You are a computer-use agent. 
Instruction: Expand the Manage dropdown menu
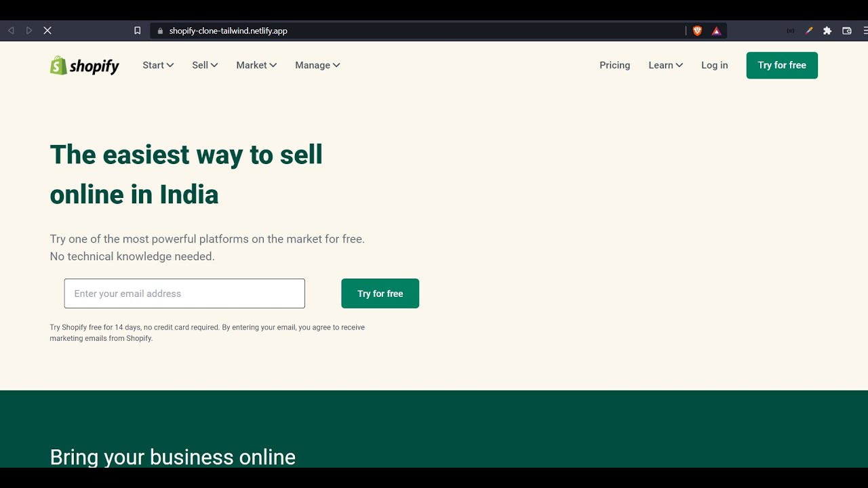point(317,65)
